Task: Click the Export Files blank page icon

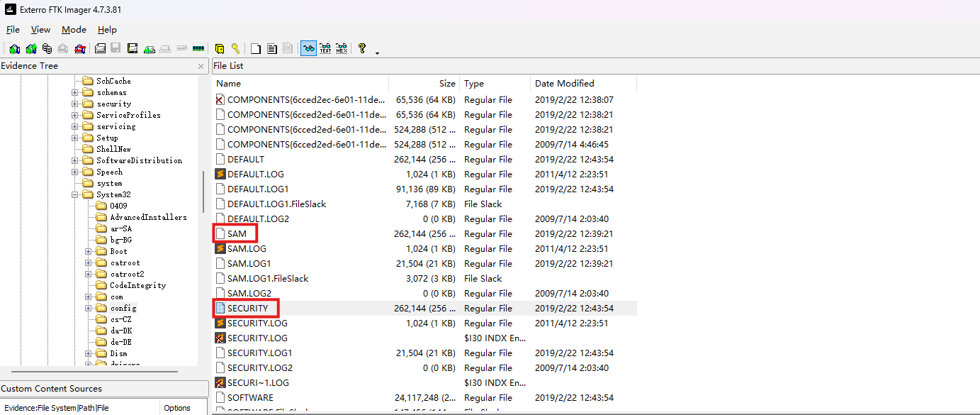Action: pyautogui.click(x=256, y=49)
